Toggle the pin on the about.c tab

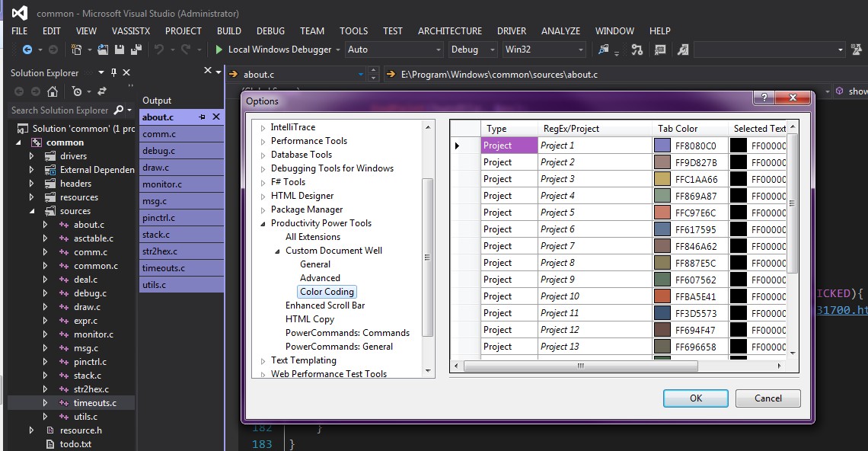click(202, 117)
